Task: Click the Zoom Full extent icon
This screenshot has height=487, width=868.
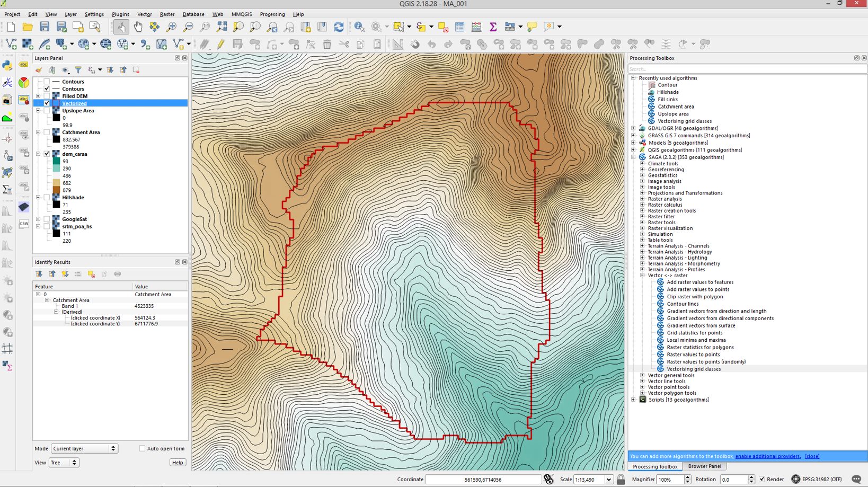Action: coord(222,26)
